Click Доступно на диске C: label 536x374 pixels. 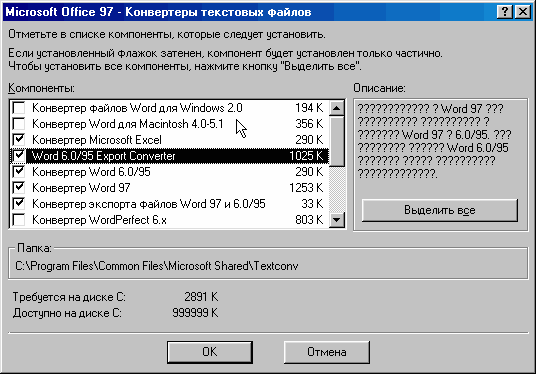coord(67,313)
